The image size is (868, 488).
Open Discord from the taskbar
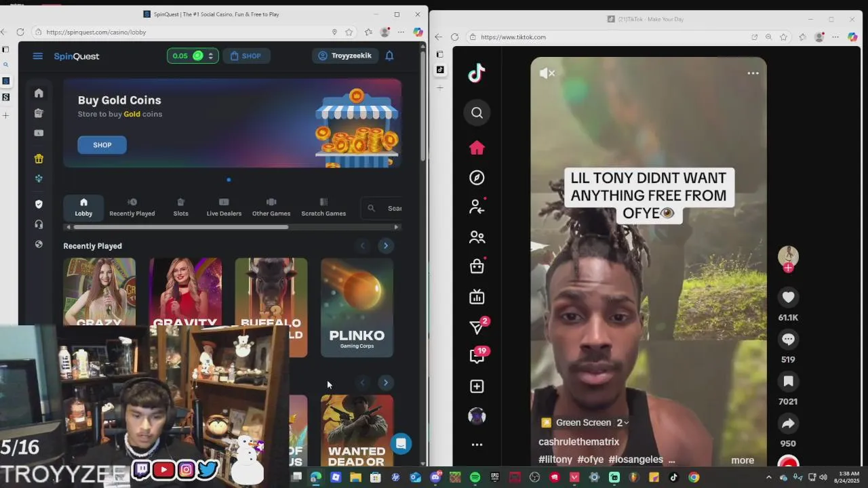pyautogui.click(x=435, y=477)
